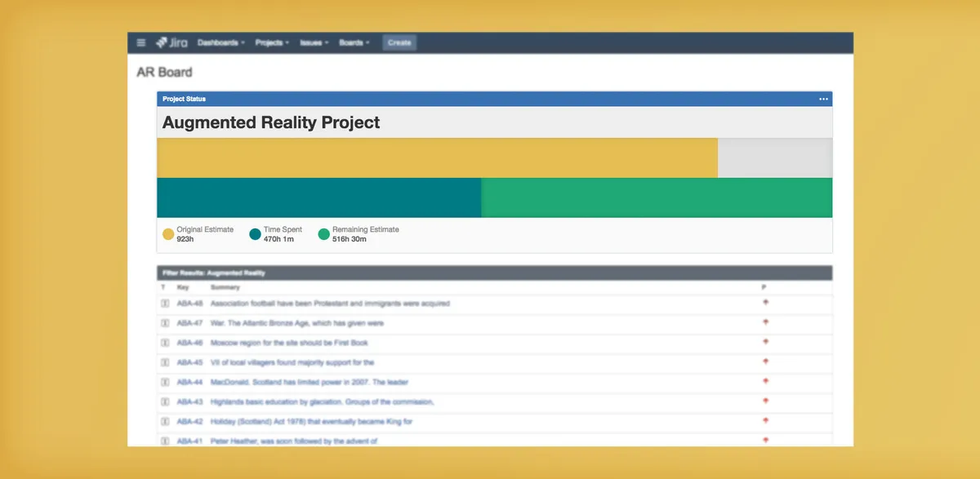Click the issue type icon for ABA-43
Viewport: 980px width, 479px height.
tap(164, 401)
